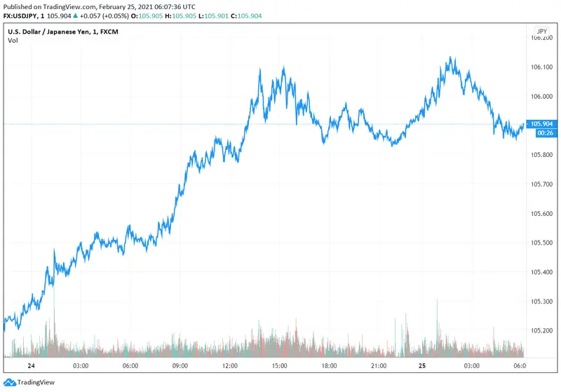Click the 09:00 time axis label
The height and width of the screenshot is (392, 561).
[x=180, y=366]
